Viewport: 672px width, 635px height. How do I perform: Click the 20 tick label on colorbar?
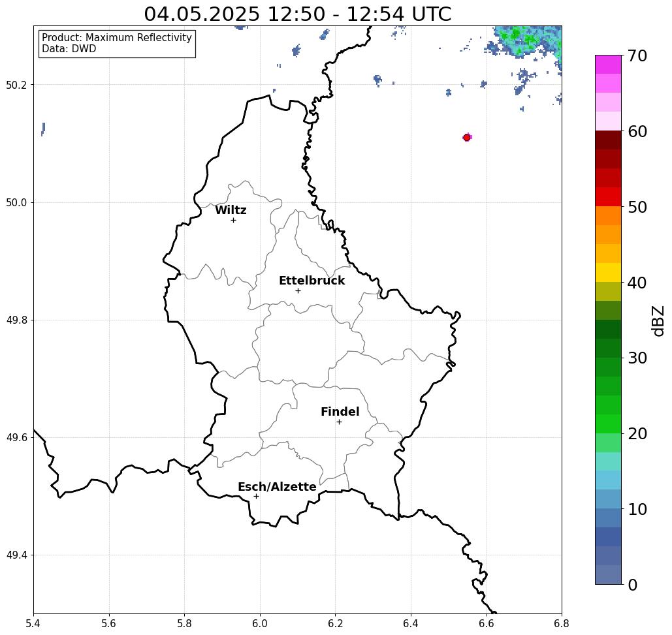click(637, 434)
